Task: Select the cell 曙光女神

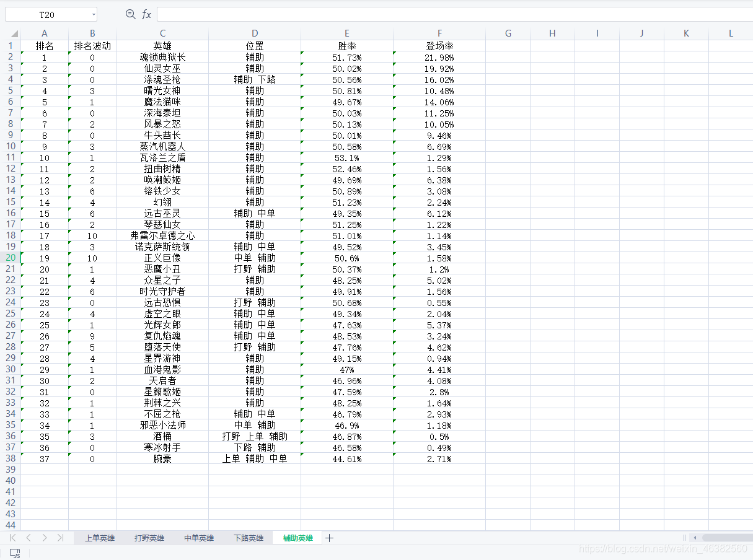Action: tap(162, 90)
